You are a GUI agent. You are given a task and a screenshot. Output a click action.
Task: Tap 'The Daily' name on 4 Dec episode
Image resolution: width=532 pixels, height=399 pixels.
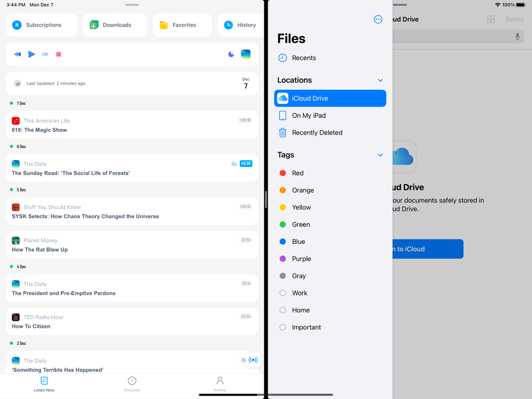pos(35,284)
